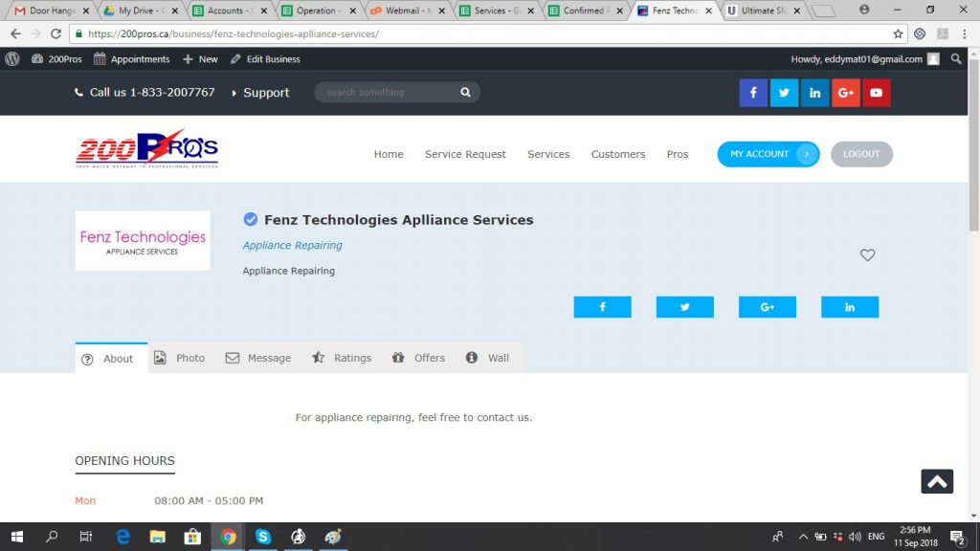
Task: Favorite the business using the heart icon
Action: point(868,255)
